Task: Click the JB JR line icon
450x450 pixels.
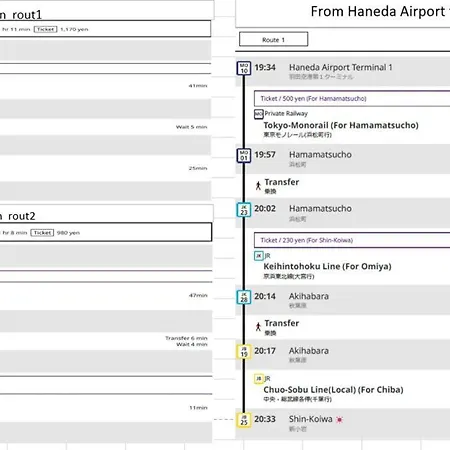Action: click(x=259, y=379)
